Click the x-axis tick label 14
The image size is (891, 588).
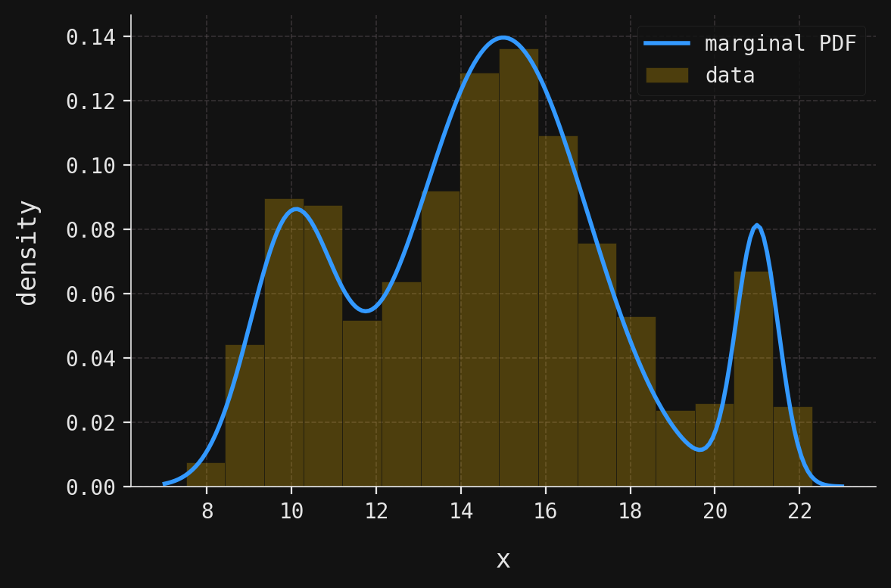tap(461, 512)
